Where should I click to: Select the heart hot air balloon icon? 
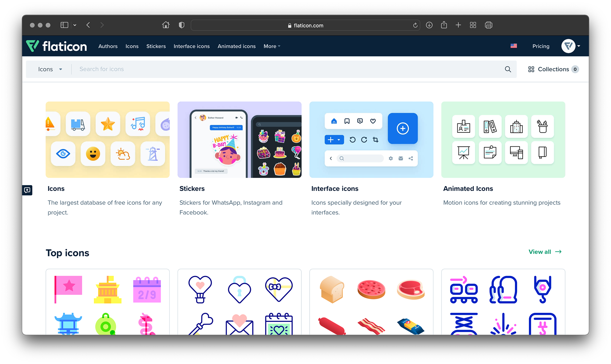200,289
